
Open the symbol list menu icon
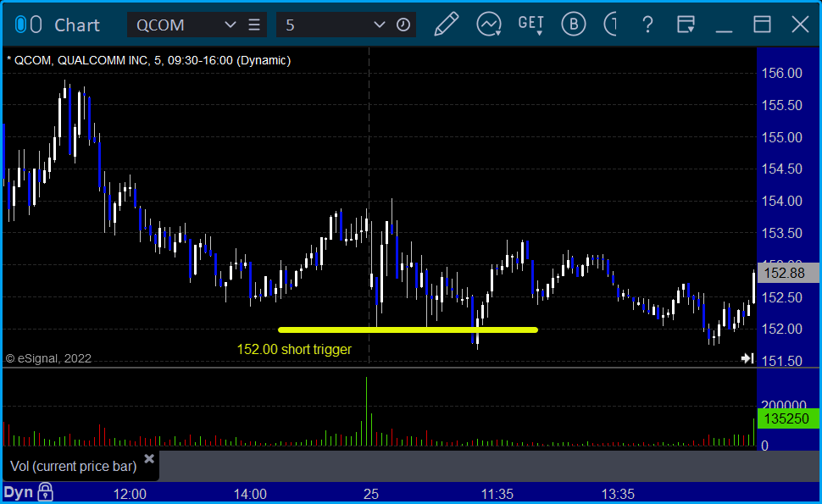(x=254, y=25)
